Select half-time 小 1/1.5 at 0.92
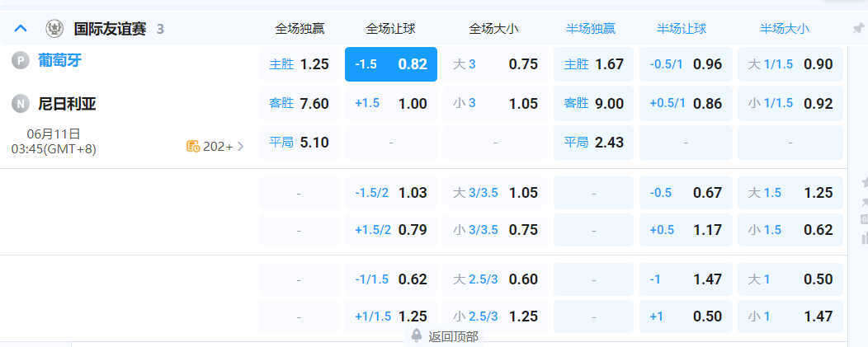The image size is (868, 347). (x=790, y=103)
